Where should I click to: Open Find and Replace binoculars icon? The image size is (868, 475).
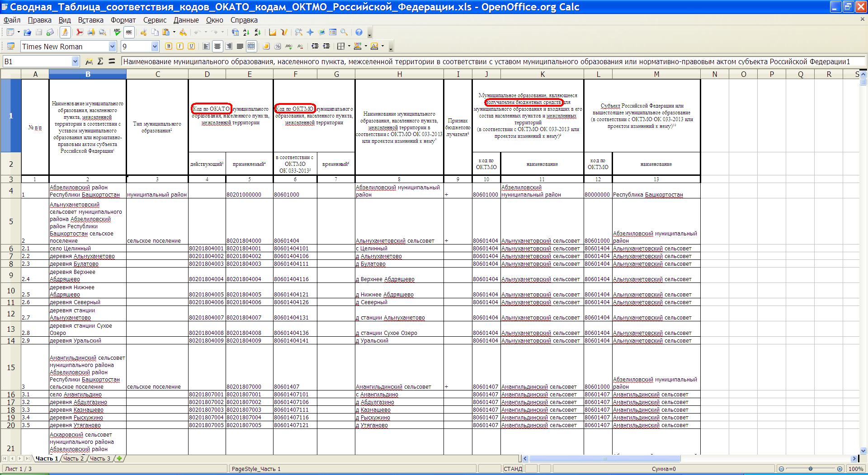pos(298,32)
